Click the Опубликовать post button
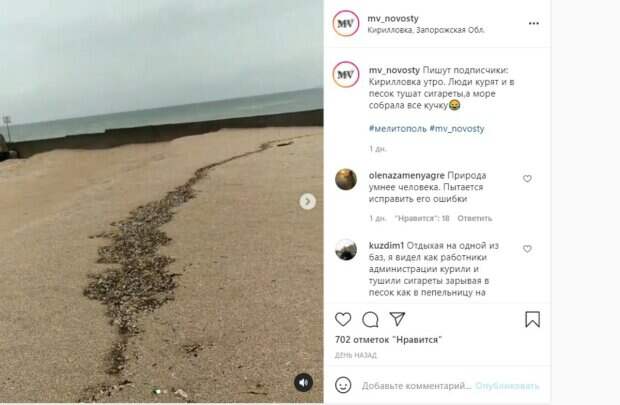This screenshot has height=405, width=620. tap(507, 386)
